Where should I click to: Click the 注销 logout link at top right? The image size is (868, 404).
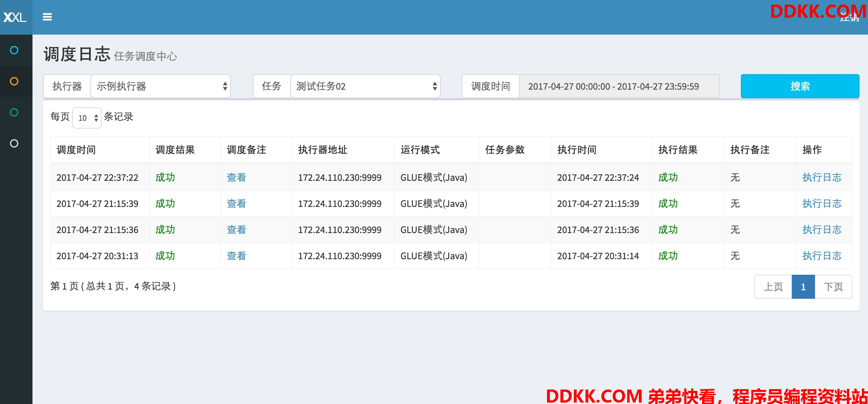coord(849,18)
